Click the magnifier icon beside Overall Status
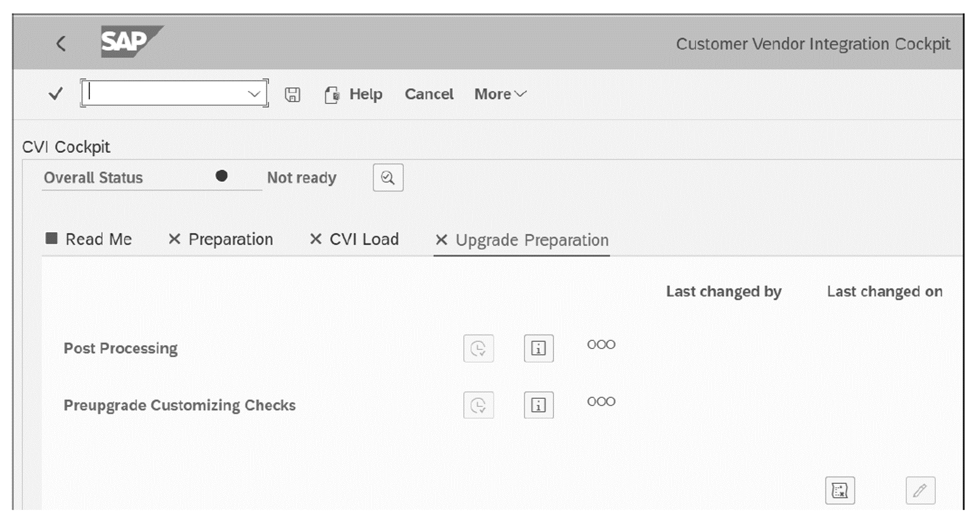The width and height of the screenshot is (980, 521). pos(387,177)
